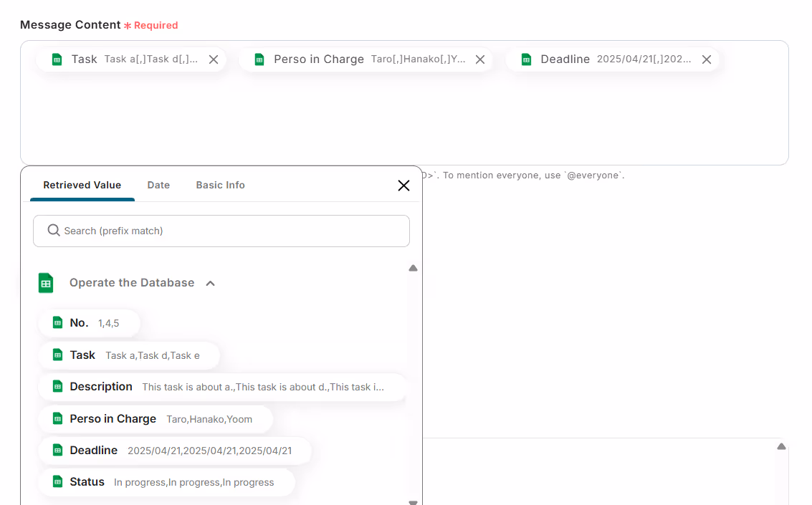Click the sheet icon in the list Task row
The image size is (812, 505).
point(57,355)
